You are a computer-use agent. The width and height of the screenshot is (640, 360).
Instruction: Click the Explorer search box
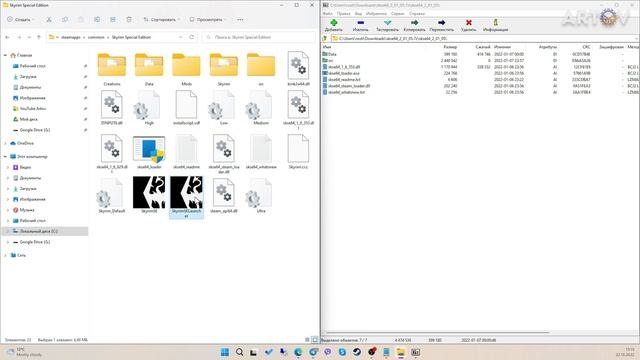pos(259,37)
